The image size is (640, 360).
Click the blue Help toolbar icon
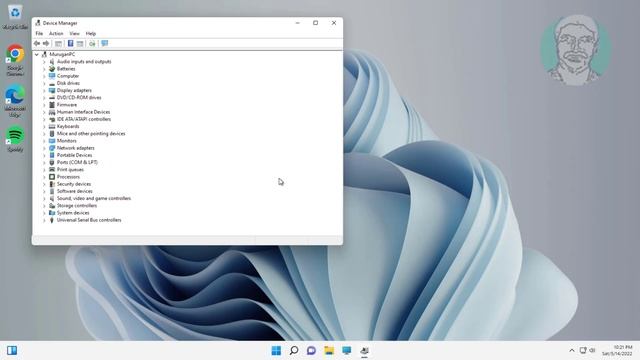pyautogui.click(x=70, y=43)
